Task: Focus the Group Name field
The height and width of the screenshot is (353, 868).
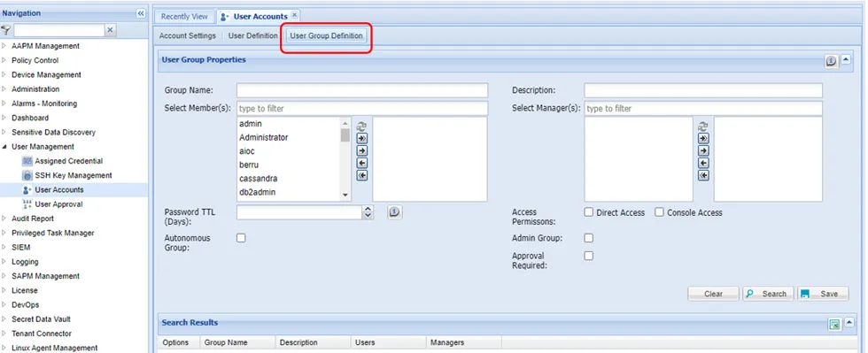Action: 362,90
